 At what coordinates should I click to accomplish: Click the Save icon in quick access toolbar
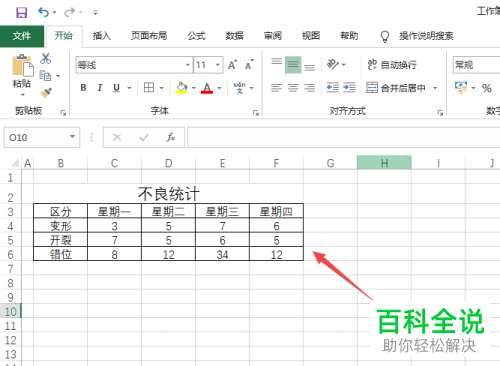point(22,13)
